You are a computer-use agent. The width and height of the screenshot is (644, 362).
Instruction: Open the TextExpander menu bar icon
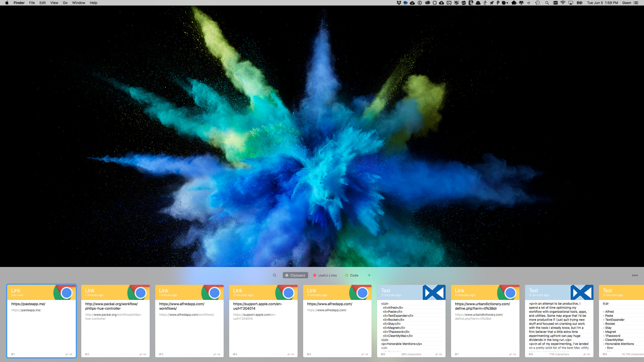(x=485, y=3)
